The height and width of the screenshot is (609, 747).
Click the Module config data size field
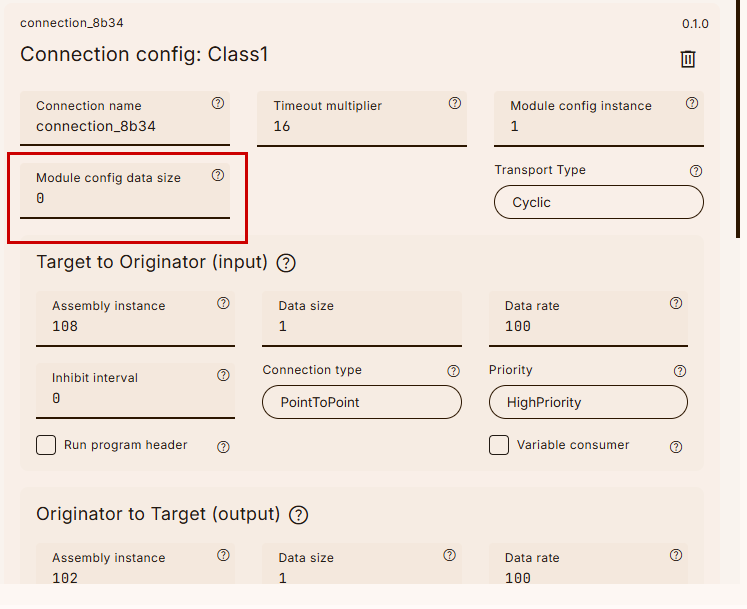[120, 199]
